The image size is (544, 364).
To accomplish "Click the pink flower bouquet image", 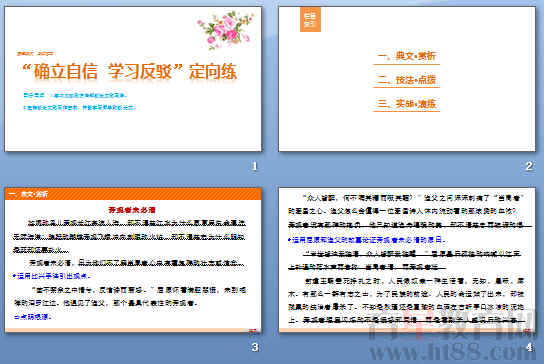I will pos(226,29).
